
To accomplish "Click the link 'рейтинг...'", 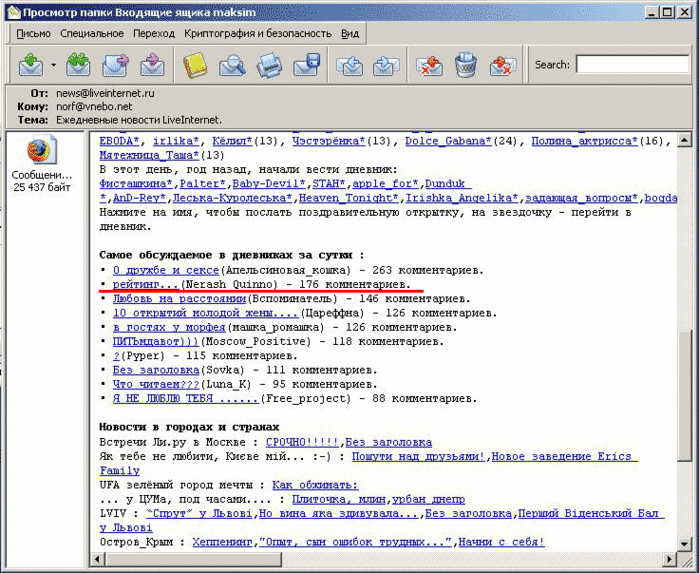I will click(x=146, y=284).
